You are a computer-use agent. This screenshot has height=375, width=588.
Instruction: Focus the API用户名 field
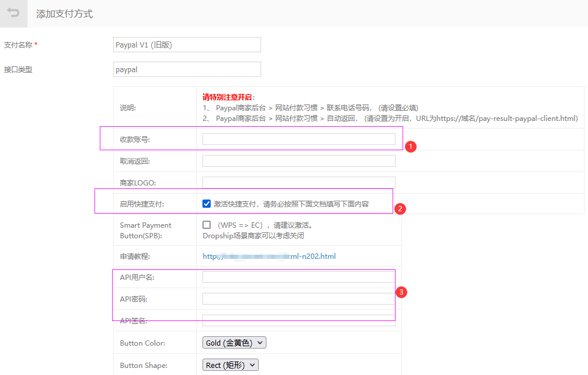click(x=299, y=277)
